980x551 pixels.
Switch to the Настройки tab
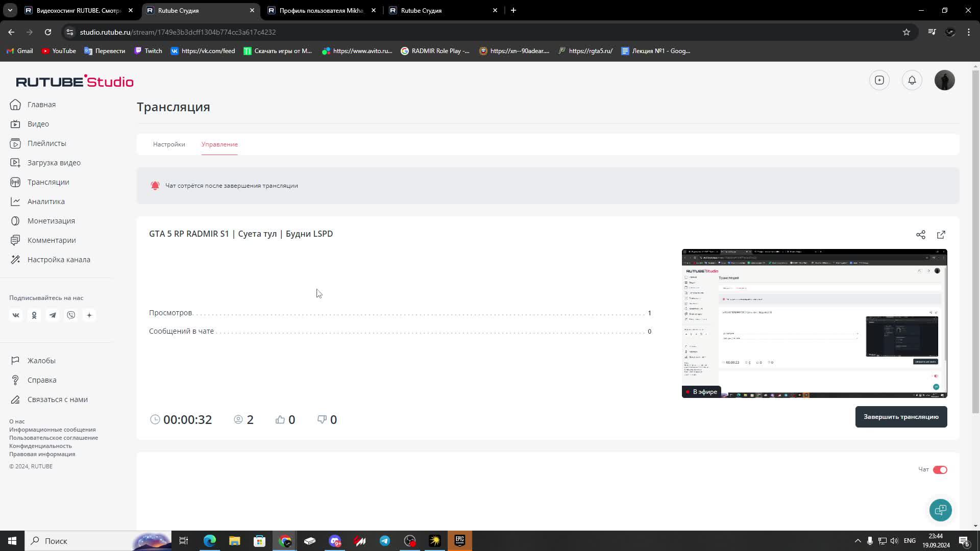coord(169,144)
